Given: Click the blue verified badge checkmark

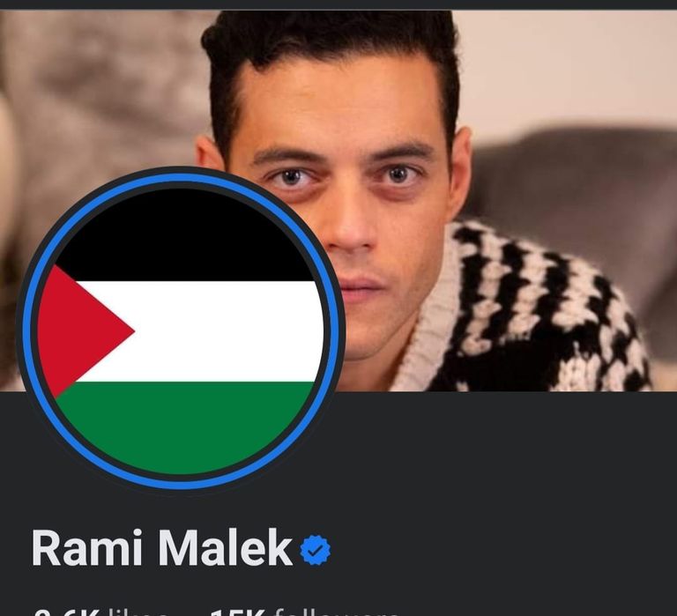Looking at the screenshot, I should point(316,550).
